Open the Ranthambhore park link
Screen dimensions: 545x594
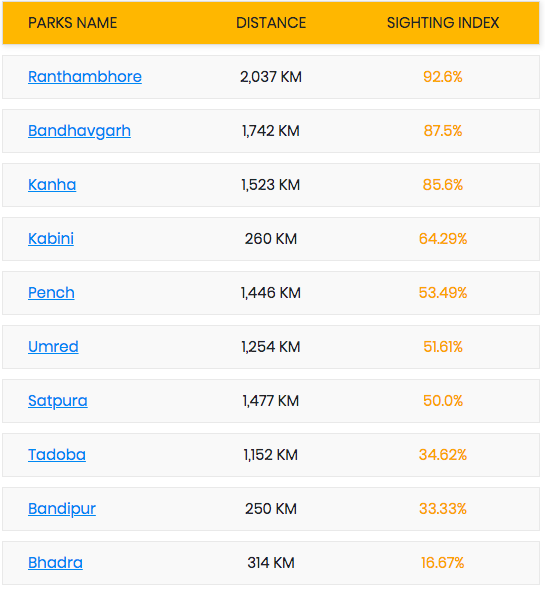[x=85, y=77]
